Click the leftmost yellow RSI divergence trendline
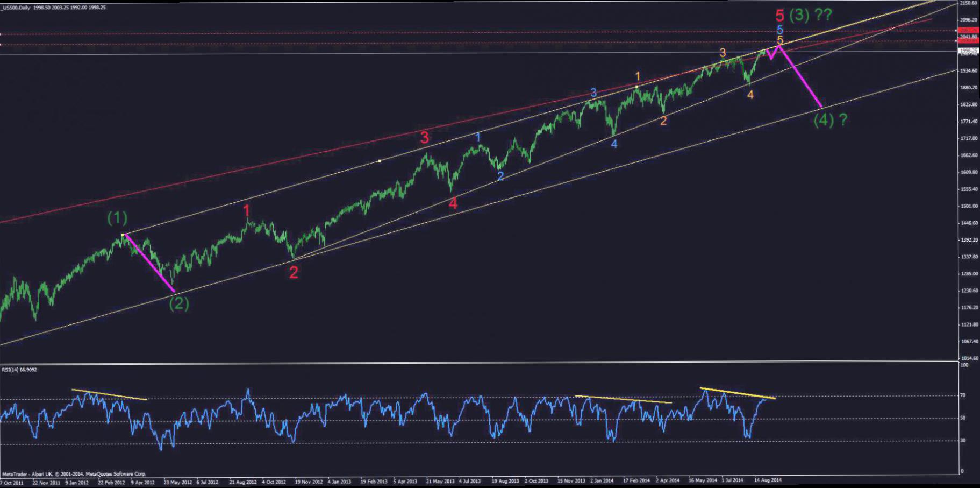Screen dimensions: 980x488 [109, 394]
